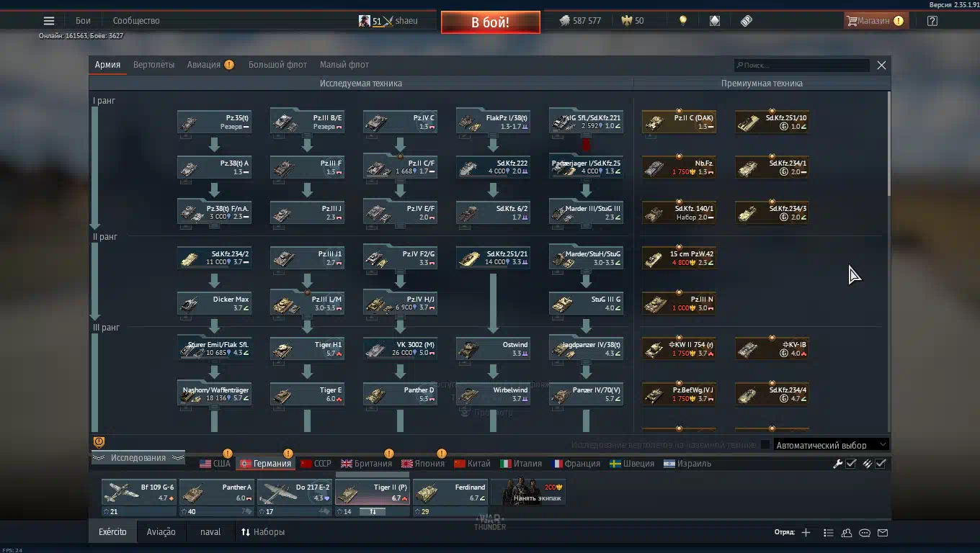Select the Италия nation tab
980x553 pixels.
[521, 464]
